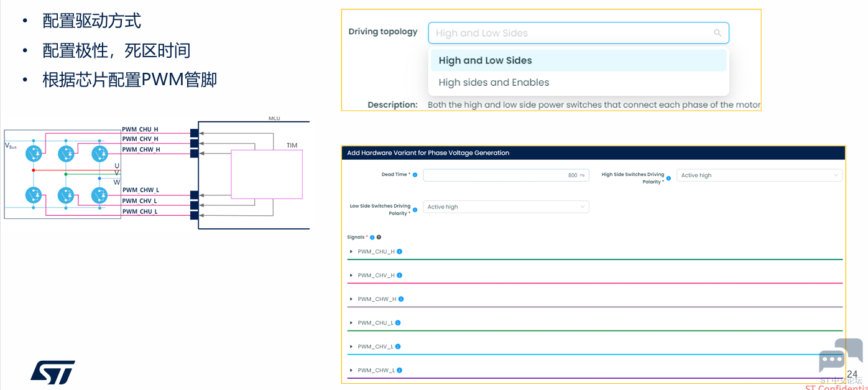Viewport: 868px width, 390px height.
Task: Choose "High sides and Enables" option
Action: (x=494, y=82)
